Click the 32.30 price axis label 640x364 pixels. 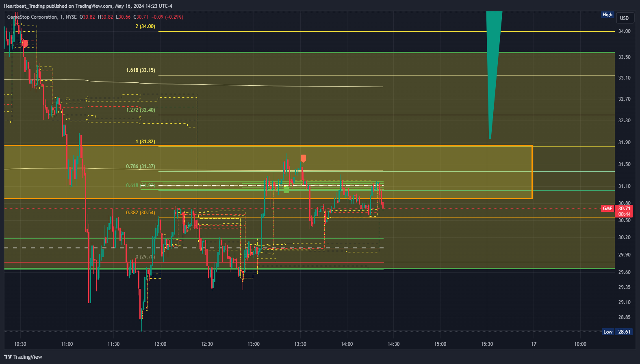pos(624,121)
